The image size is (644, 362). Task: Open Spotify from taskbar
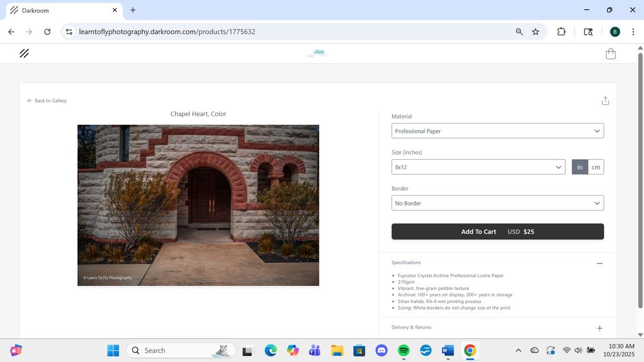403,350
